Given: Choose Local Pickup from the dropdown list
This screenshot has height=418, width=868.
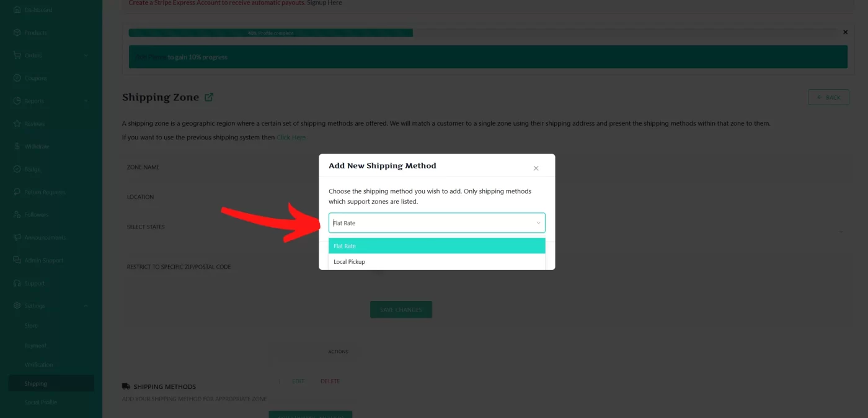Looking at the screenshot, I should pos(436,262).
